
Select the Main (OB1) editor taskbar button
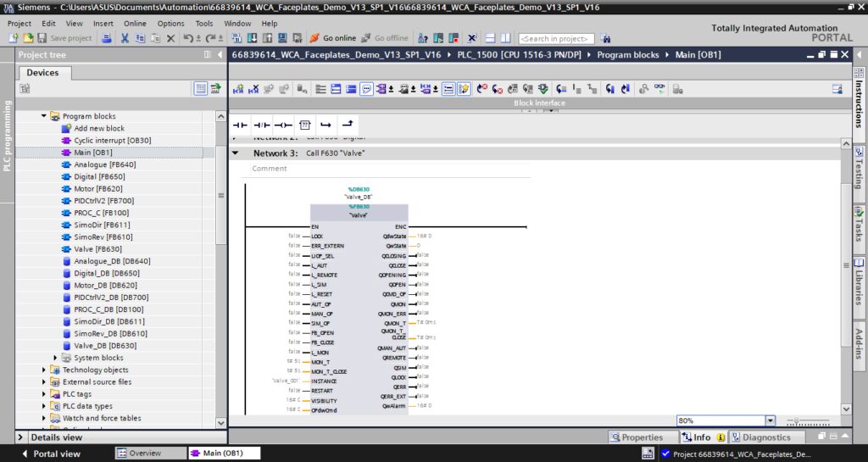224,454
